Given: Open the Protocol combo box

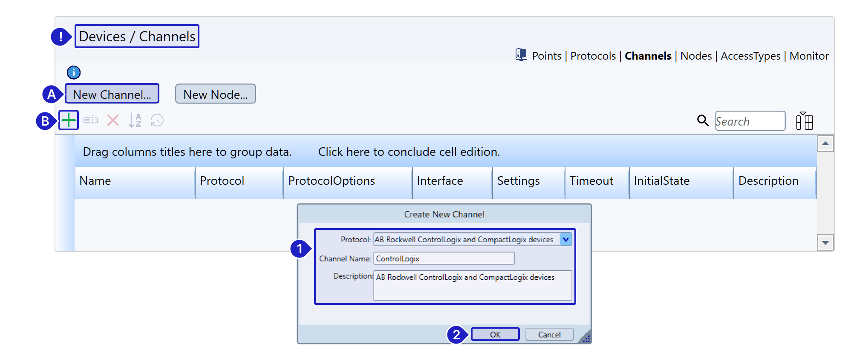Looking at the screenshot, I should click(466, 239).
